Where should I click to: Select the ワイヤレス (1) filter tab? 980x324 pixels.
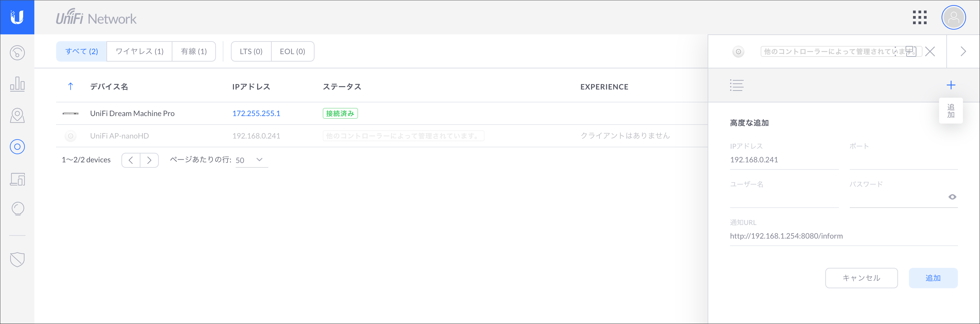coord(139,51)
